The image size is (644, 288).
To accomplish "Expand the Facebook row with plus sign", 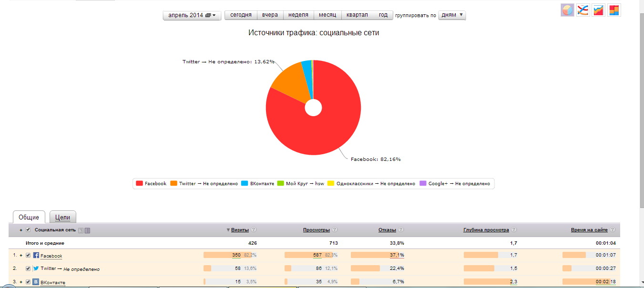I will (21, 256).
